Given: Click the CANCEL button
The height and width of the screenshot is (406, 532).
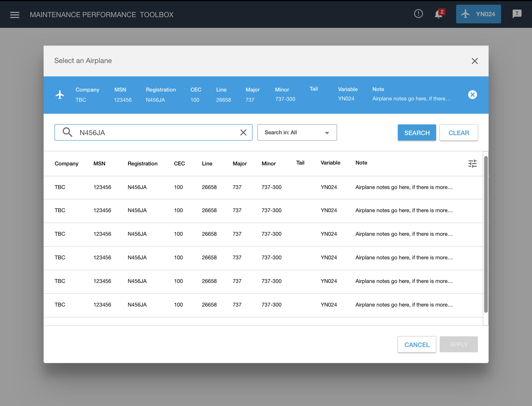Looking at the screenshot, I should [417, 344].
